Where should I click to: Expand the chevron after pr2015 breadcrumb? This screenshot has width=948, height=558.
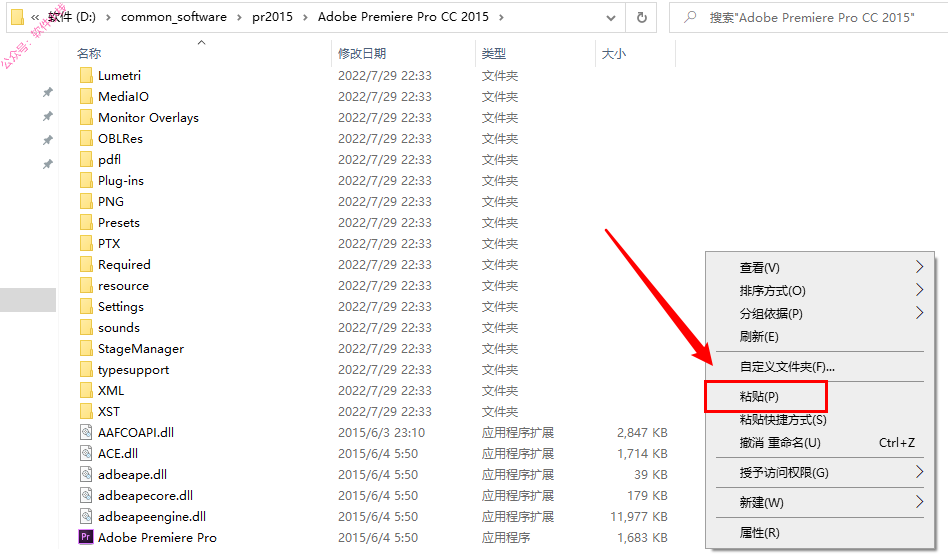pyautogui.click(x=305, y=17)
